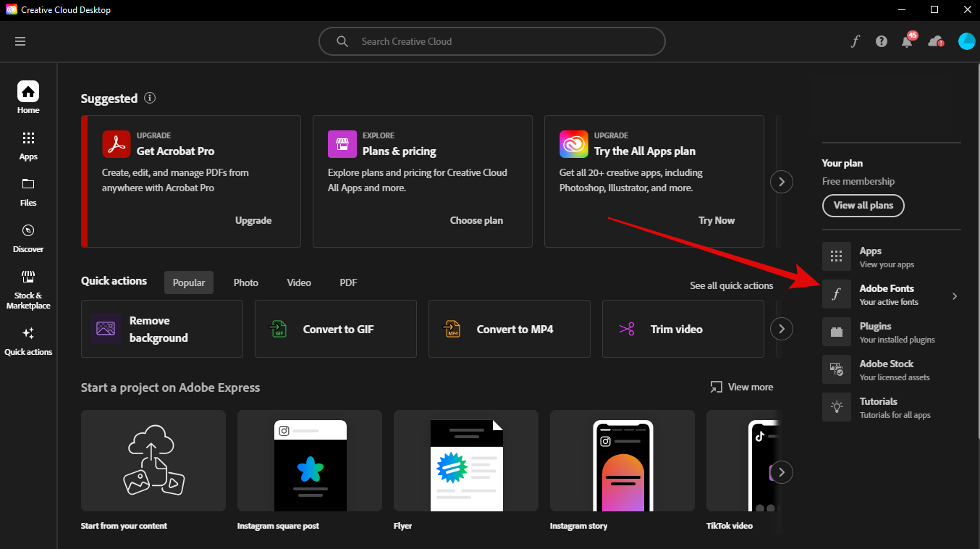Open Start from your content thumbnail
This screenshot has height=549, width=980.
pos(153,461)
